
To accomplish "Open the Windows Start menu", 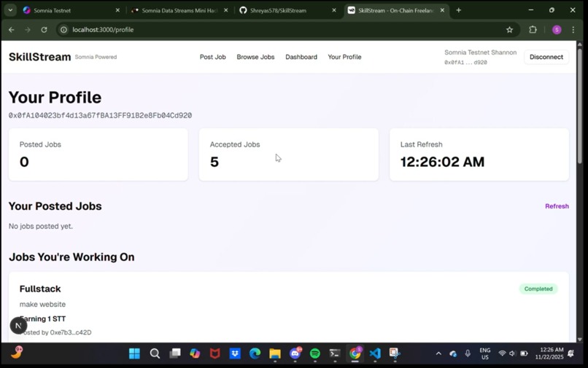I will [134, 353].
